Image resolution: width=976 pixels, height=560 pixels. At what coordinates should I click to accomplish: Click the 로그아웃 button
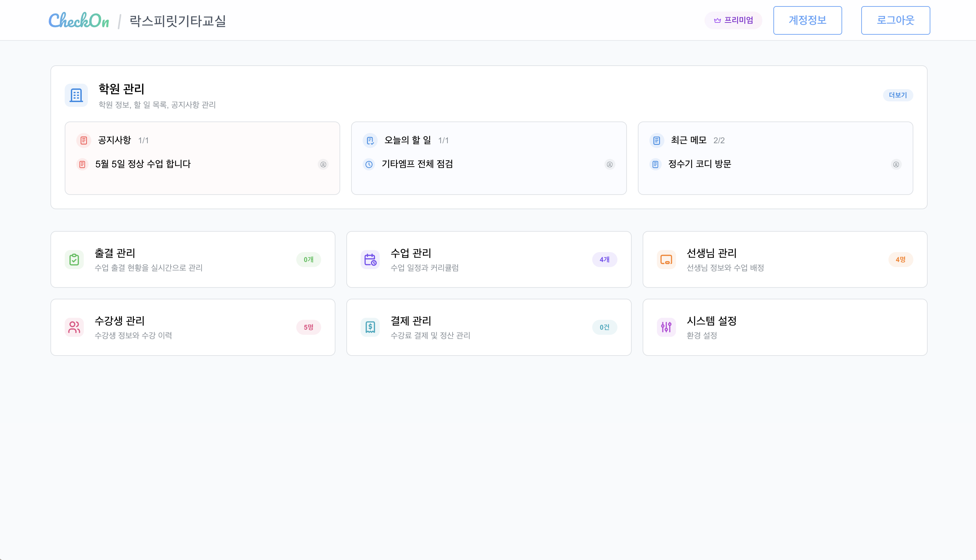[x=895, y=20]
